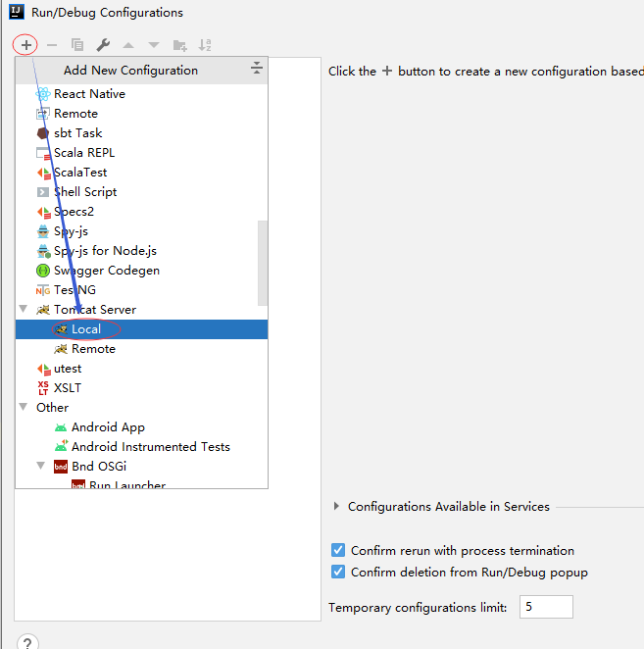The height and width of the screenshot is (649, 644).
Task: Open help with the question mark button
Action: 27,642
